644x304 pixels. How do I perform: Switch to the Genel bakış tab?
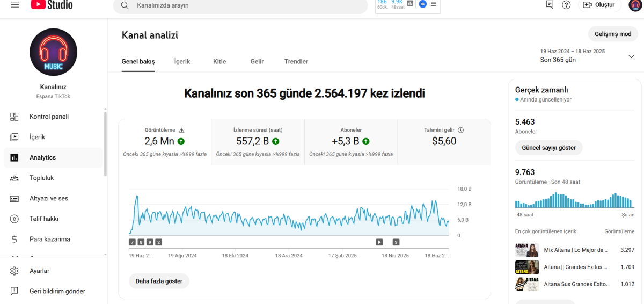[x=138, y=61]
